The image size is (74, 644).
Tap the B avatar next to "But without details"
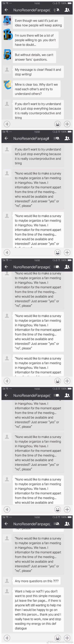tap(7, 54)
